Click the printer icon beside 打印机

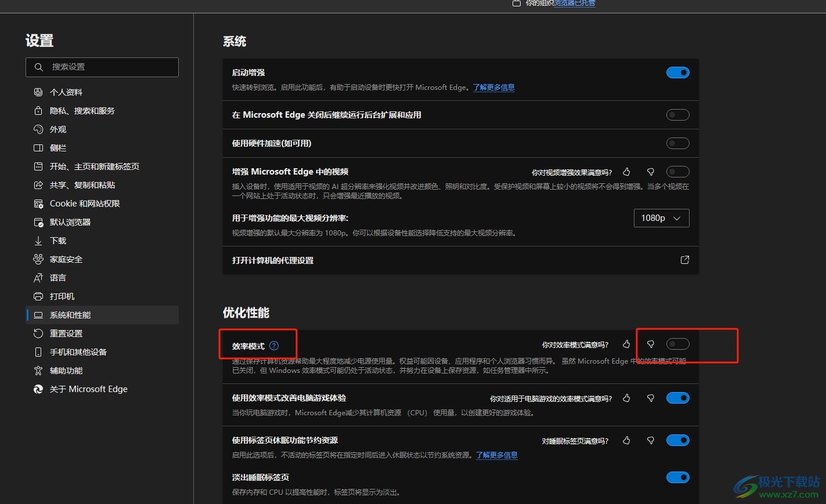(38, 296)
